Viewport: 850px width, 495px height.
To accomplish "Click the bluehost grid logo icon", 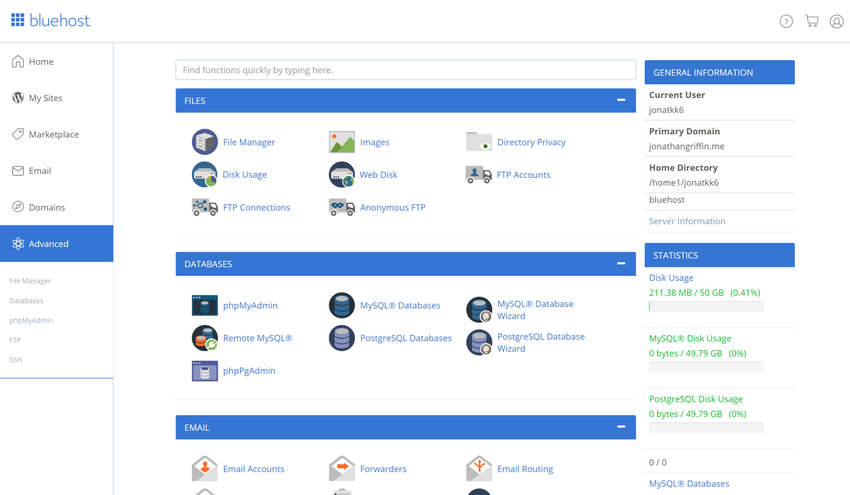I will (17, 20).
